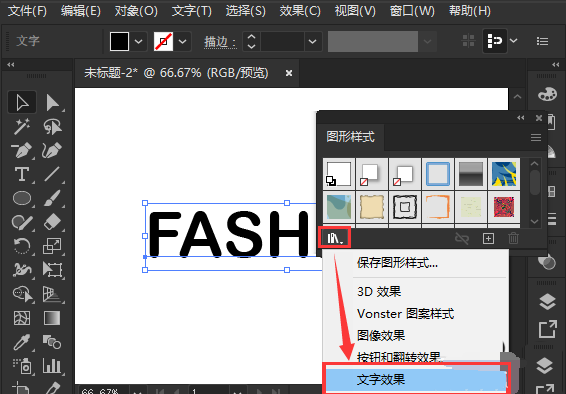
Task: Click the list icon at control bar end
Action: [x=542, y=41]
